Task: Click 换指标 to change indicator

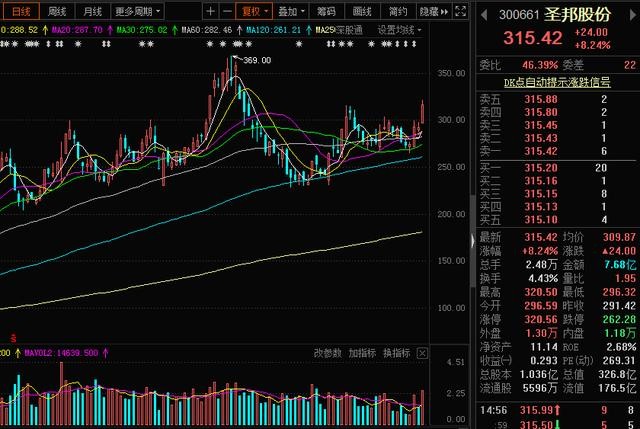Action: 397,353
